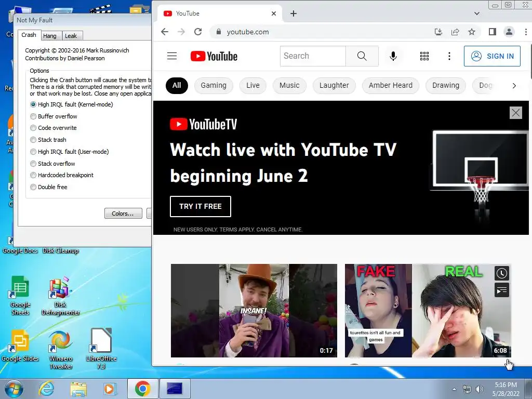Bookmark this tab with the star icon
The height and width of the screenshot is (399, 532).
pyautogui.click(x=472, y=32)
